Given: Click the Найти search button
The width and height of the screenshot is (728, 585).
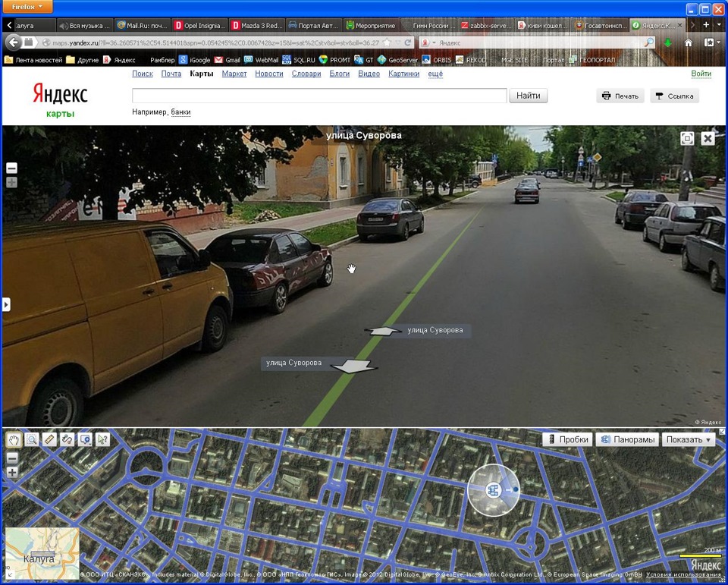Looking at the screenshot, I should (529, 96).
